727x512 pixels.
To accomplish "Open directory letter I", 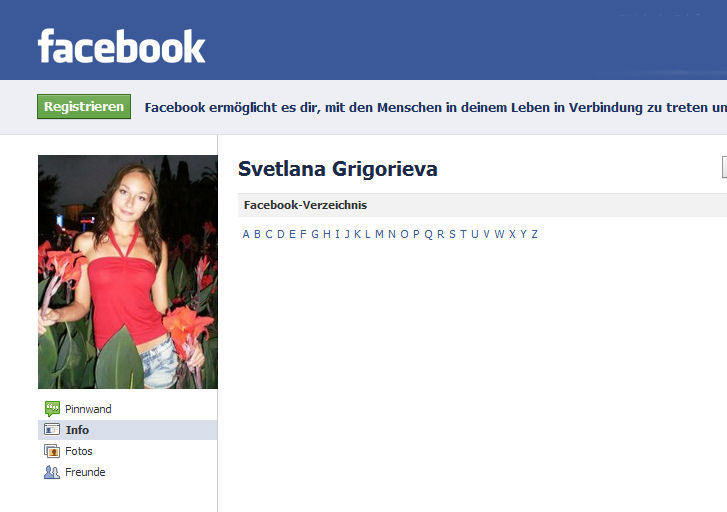I will point(337,234).
